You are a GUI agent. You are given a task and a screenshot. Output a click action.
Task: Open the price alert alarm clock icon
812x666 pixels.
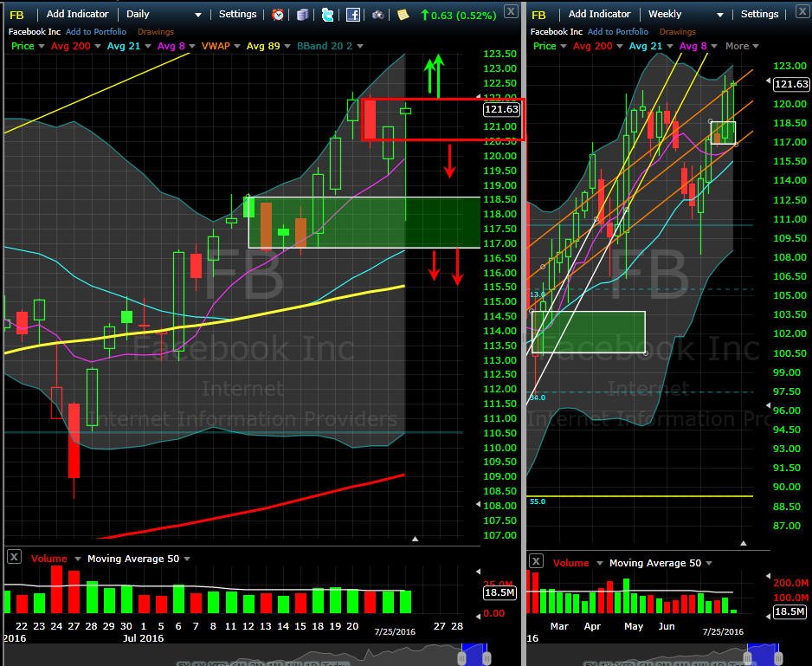(278, 15)
